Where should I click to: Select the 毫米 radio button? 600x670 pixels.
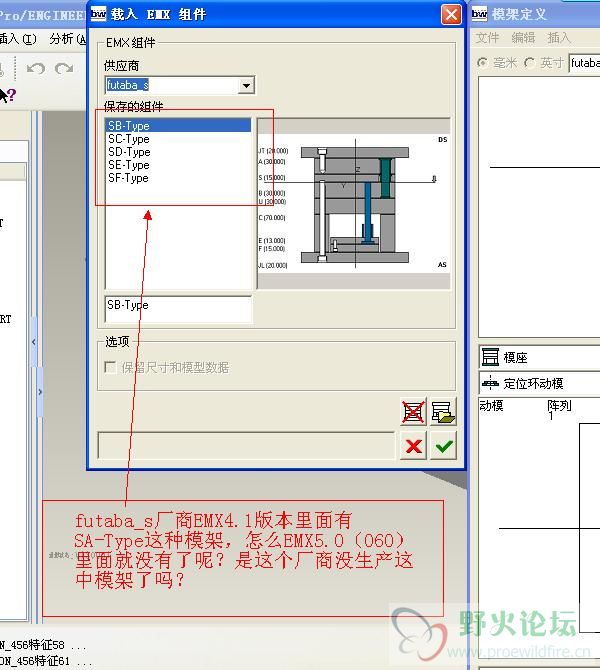coord(482,63)
